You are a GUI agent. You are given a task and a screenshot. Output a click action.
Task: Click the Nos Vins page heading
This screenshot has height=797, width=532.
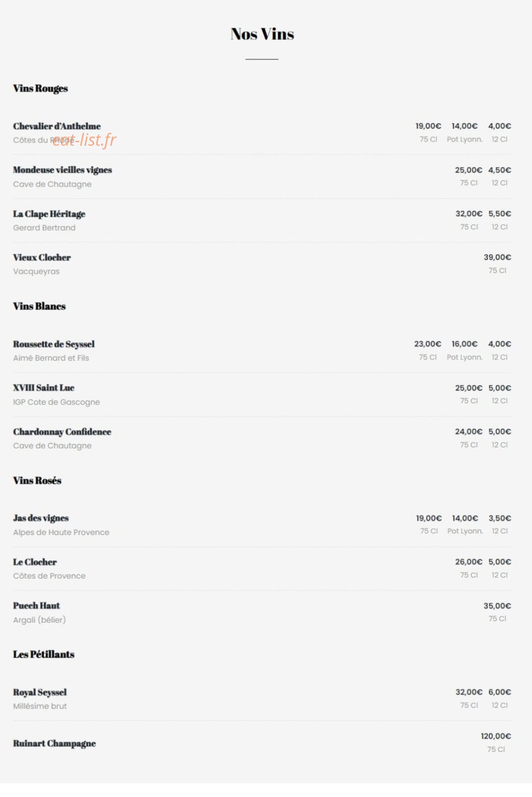point(262,34)
